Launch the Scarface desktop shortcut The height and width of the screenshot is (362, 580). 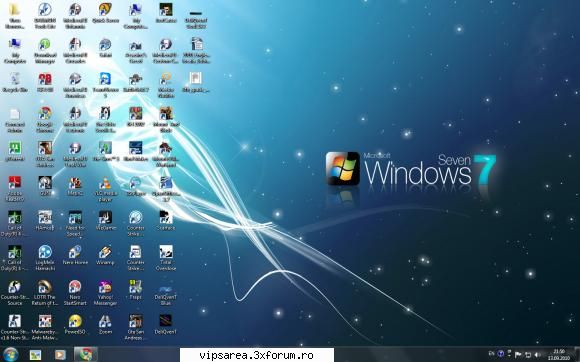(166, 220)
